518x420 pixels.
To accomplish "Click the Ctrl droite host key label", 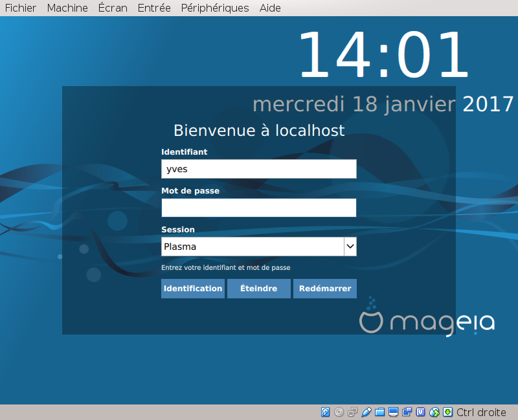I will 481,412.
